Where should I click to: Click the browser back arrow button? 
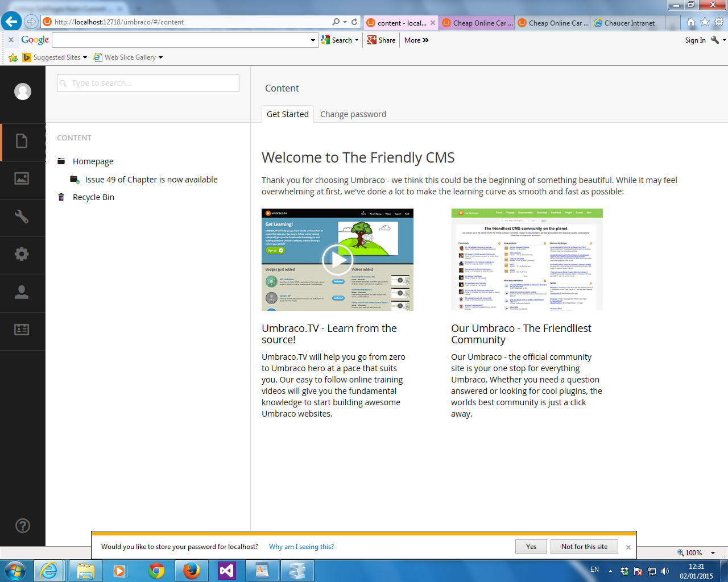[x=11, y=22]
